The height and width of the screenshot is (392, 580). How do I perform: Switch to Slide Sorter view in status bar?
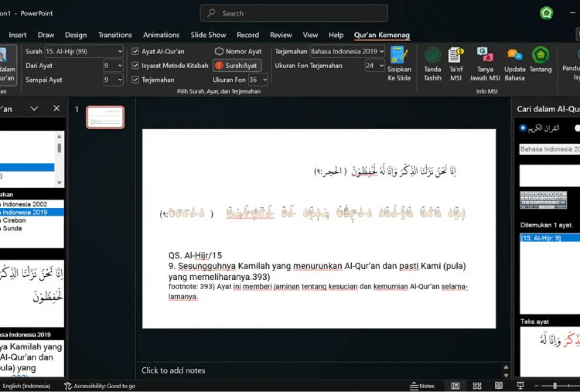(477, 386)
